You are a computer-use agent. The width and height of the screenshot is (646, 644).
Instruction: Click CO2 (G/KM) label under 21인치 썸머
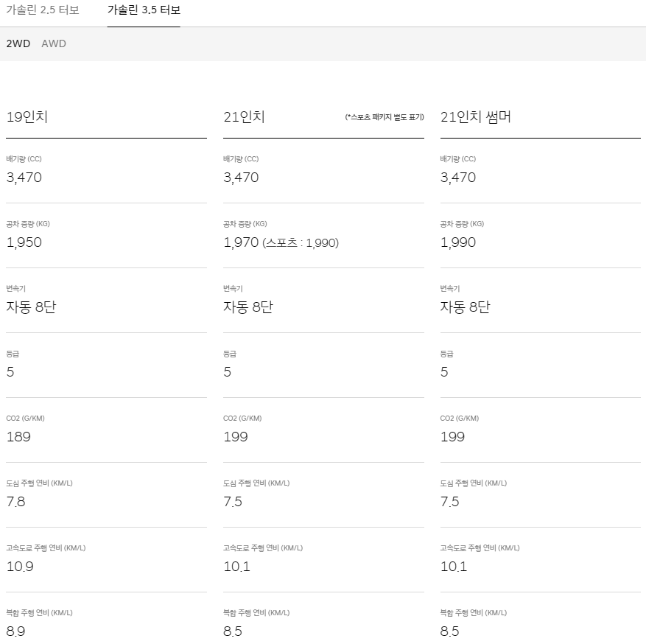click(460, 419)
